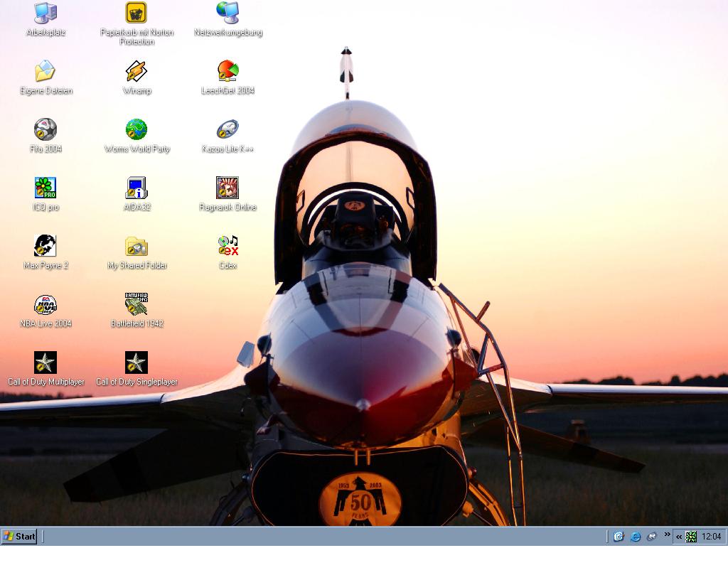The image size is (728, 580).
Task: Open the Start menu button
Action: click(19, 537)
